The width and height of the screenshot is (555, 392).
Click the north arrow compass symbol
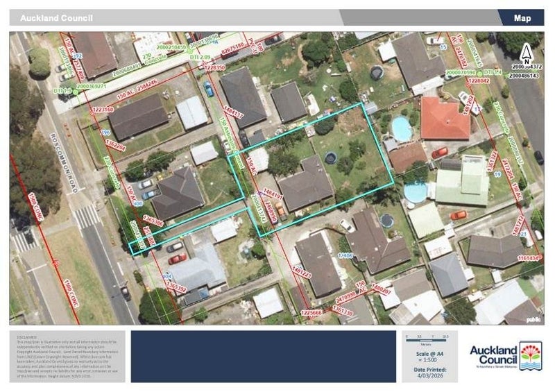click(527, 54)
